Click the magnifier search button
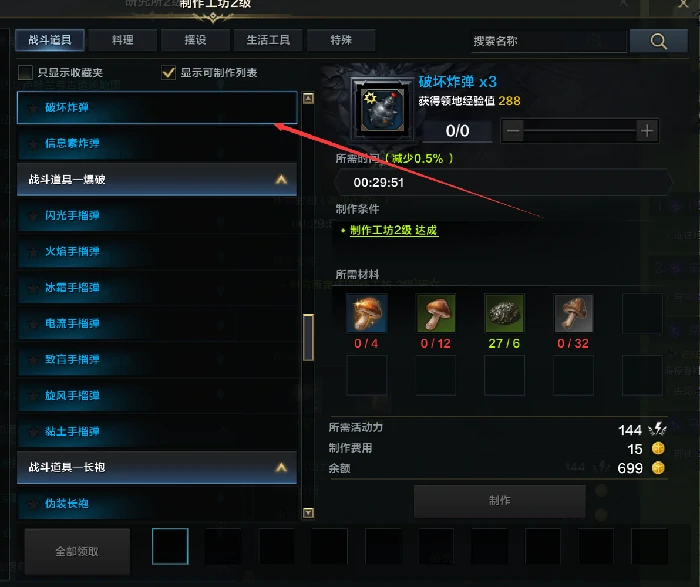This screenshot has height=587, width=700. (658, 41)
